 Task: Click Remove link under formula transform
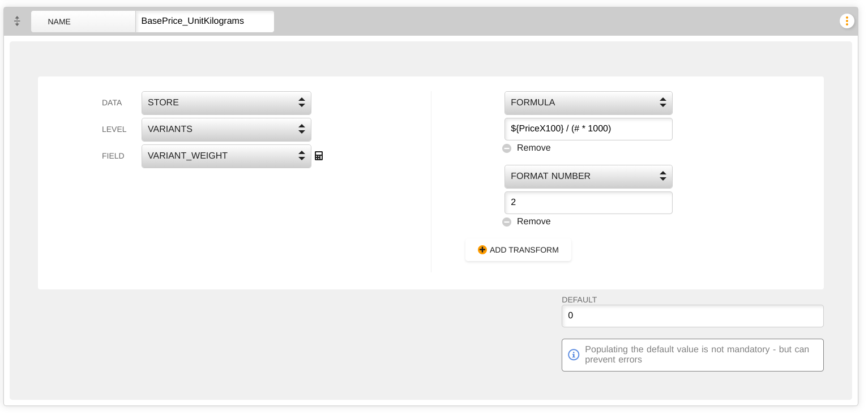[533, 148]
